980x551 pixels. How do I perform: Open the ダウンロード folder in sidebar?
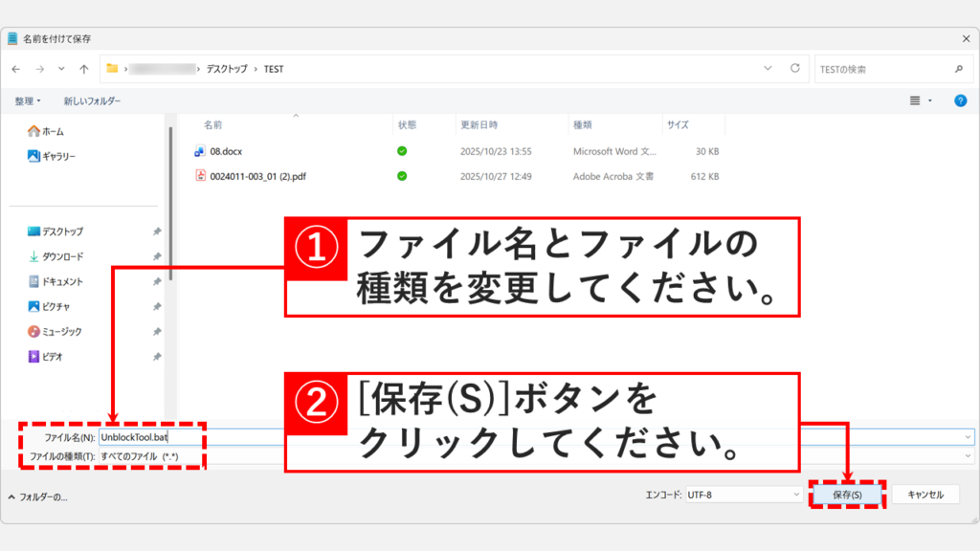coord(62,256)
